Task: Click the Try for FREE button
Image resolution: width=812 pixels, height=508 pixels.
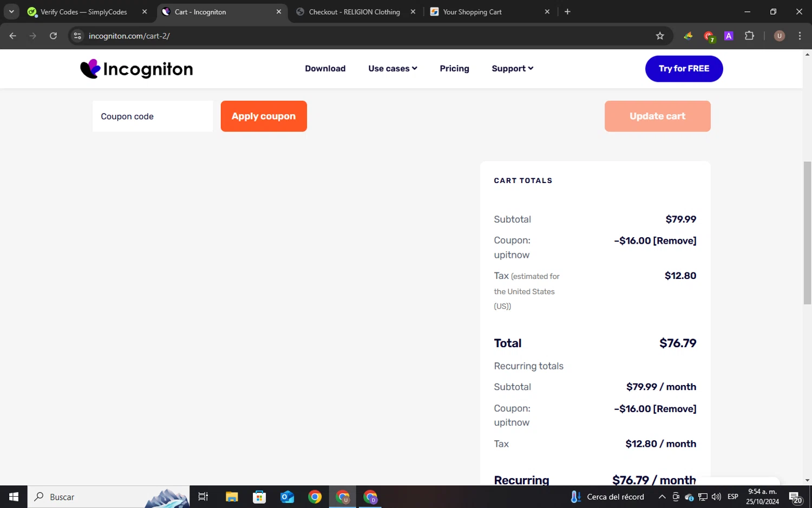Action: pyautogui.click(x=684, y=69)
